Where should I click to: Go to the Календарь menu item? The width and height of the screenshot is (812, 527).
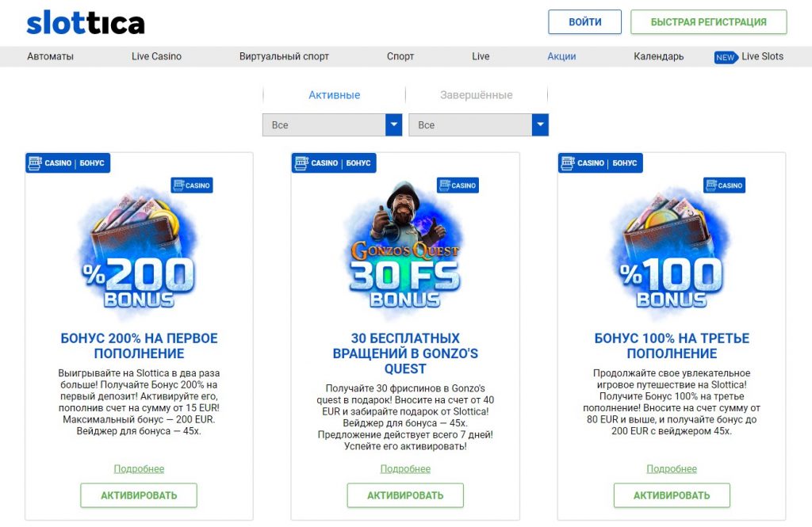pos(658,56)
